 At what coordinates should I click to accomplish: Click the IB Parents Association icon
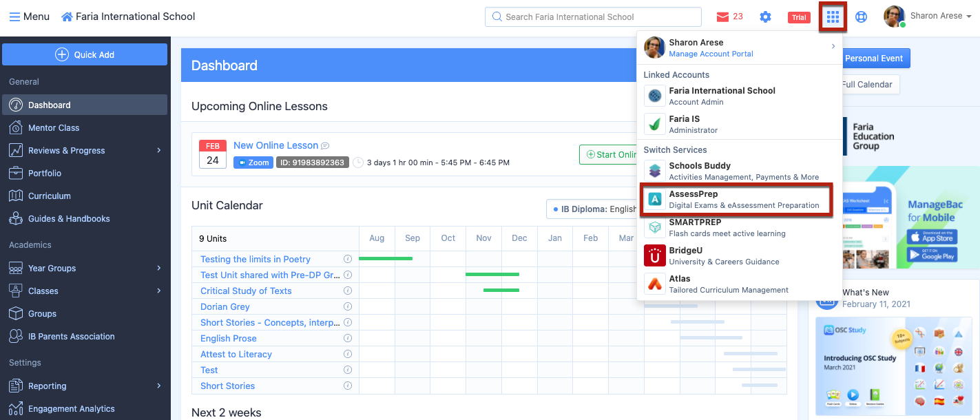16,336
